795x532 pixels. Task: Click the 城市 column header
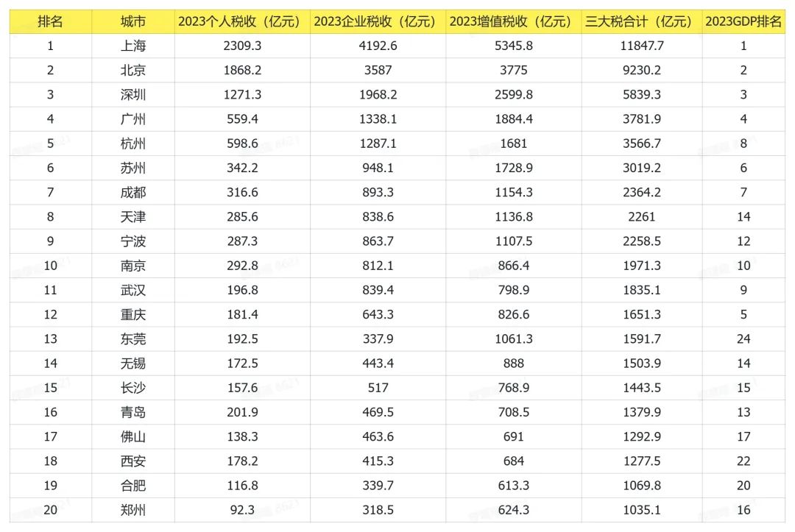point(132,21)
